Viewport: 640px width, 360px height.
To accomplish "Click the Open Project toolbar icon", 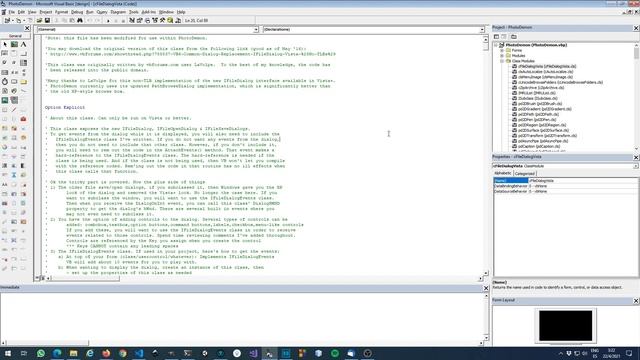I will click(x=39, y=20).
